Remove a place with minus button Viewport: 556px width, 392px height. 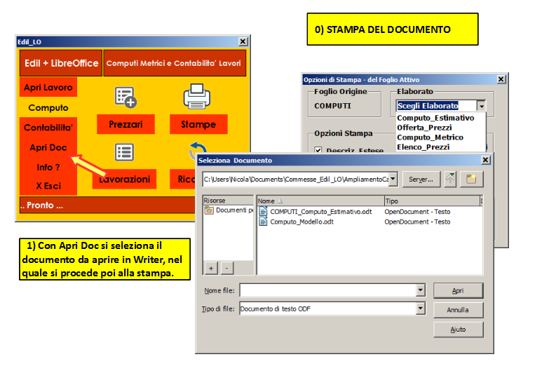click(x=227, y=268)
